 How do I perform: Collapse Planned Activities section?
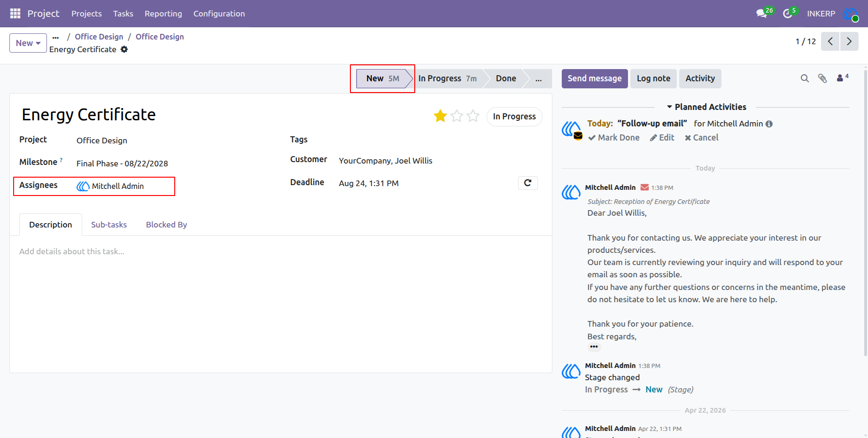click(706, 107)
